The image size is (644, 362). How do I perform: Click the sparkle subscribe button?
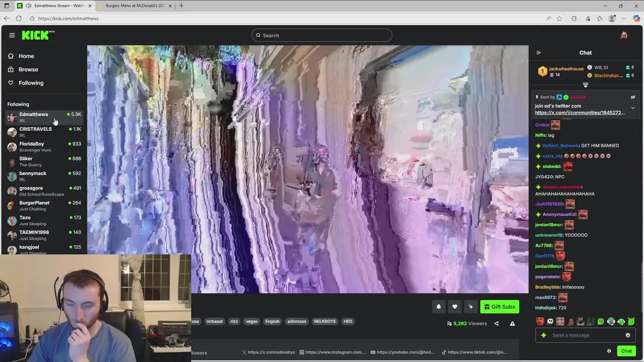pyautogui.click(x=471, y=307)
